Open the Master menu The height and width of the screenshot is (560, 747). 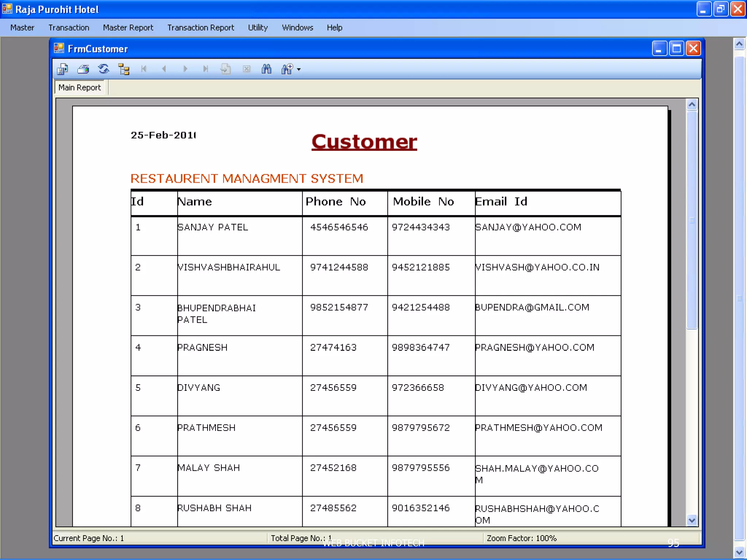(x=22, y=28)
